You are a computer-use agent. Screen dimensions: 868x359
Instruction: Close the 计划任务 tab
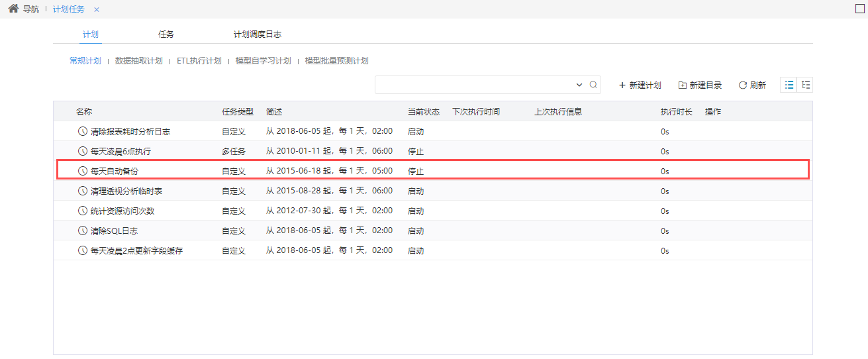coord(97,10)
